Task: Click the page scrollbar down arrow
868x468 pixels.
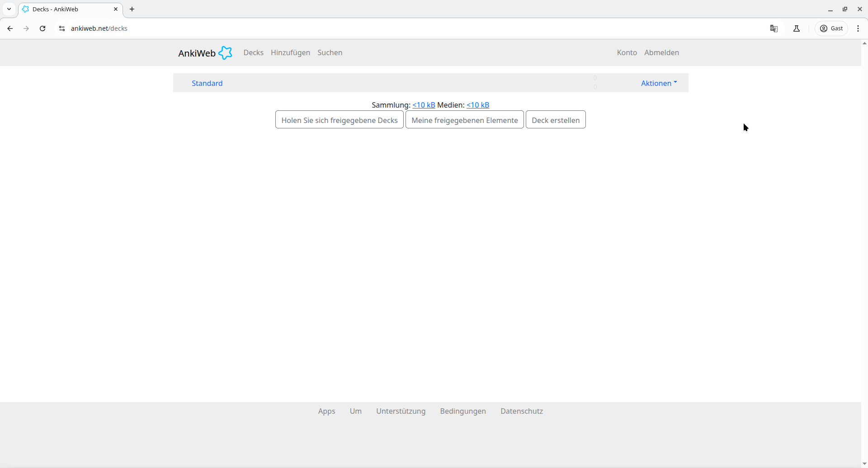Action: click(864, 463)
